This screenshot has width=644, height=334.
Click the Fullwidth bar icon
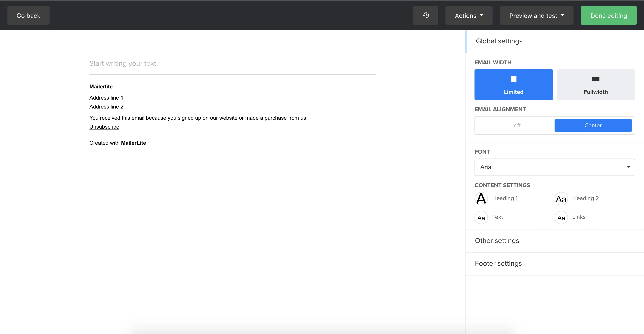point(595,79)
